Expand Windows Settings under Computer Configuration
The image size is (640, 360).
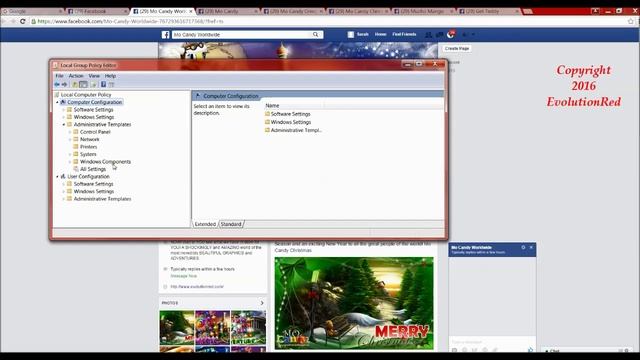(64, 117)
